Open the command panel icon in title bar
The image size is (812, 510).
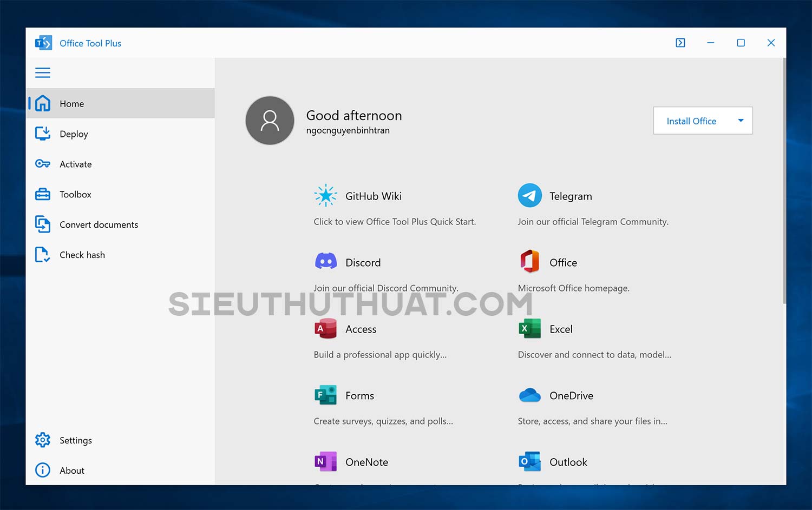pyautogui.click(x=680, y=43)
